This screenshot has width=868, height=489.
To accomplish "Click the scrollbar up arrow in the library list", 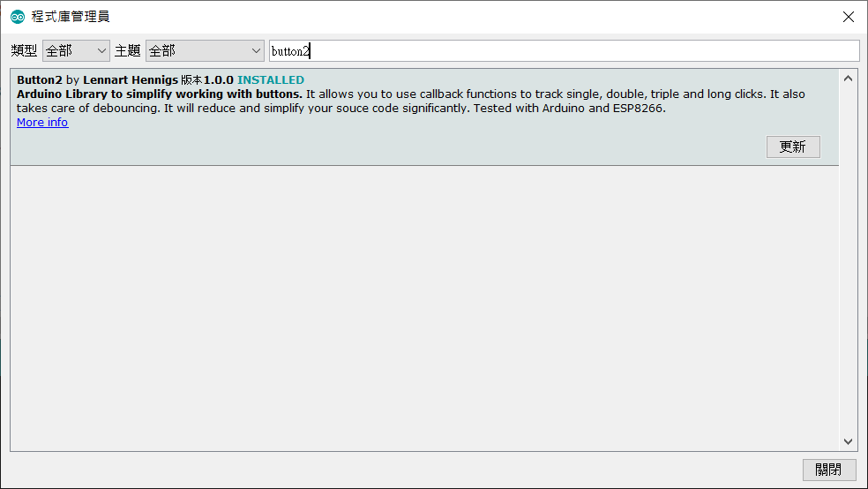I will tap(848, 79).
